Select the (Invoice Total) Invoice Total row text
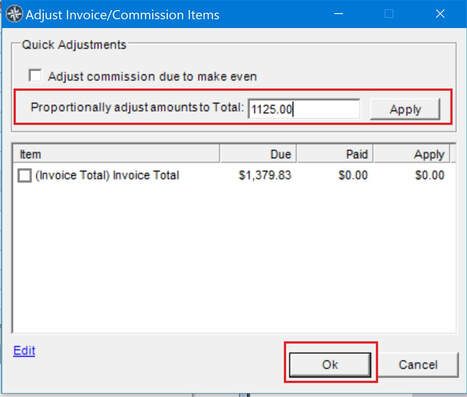This screenshot has height=397, width=467. pyautogui.click(x=107, y=175)
